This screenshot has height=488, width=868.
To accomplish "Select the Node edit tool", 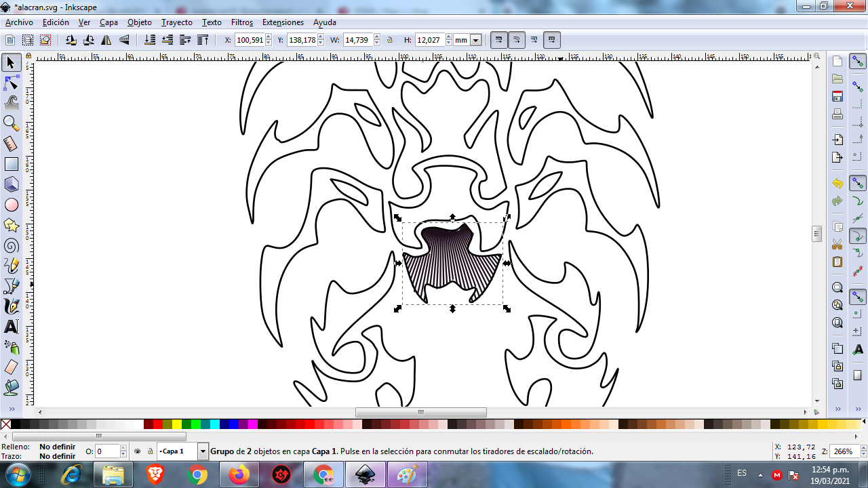I will (11, 83).
